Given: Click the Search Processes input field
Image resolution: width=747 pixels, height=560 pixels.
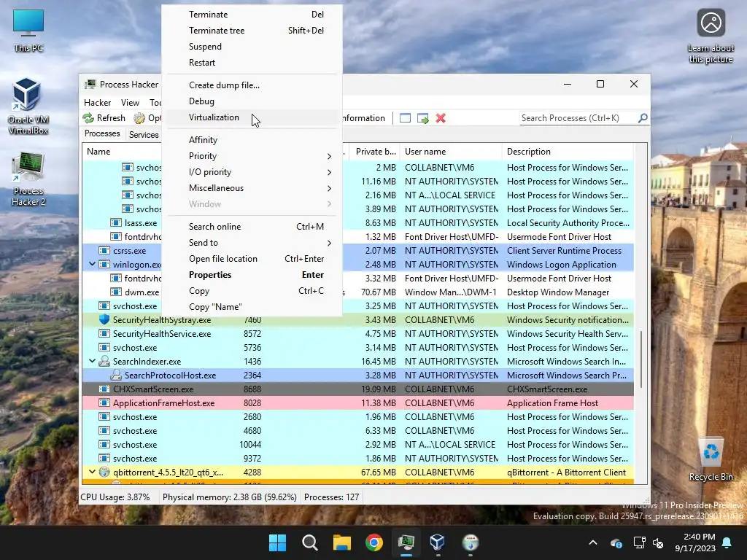Looking at the screenshot, I should [578, 118].
